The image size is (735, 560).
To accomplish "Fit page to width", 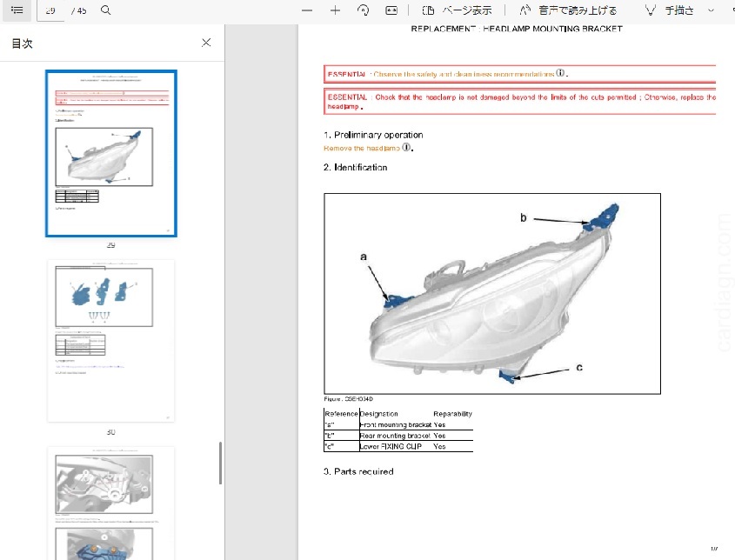I will point(391,10).
